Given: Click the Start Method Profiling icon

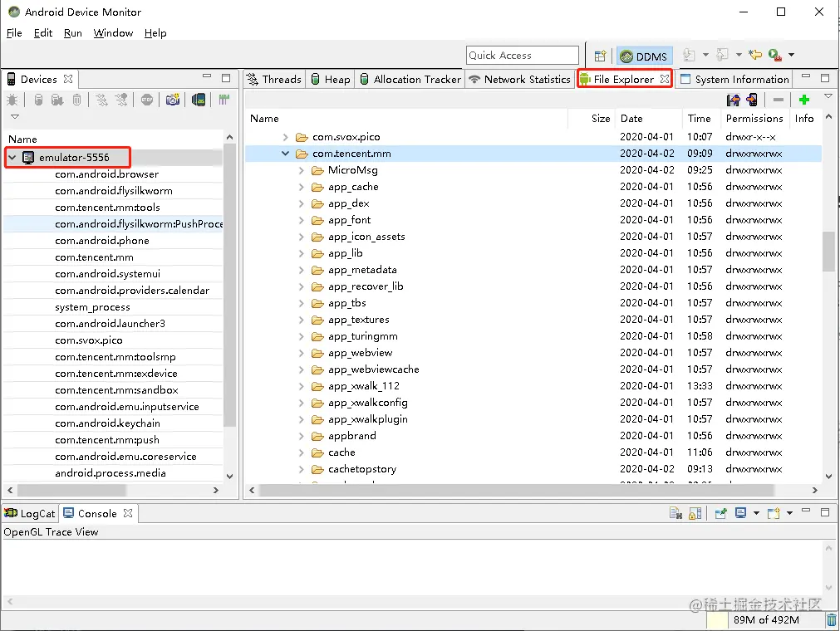Looking at the screenshot, I should (121, 100).
